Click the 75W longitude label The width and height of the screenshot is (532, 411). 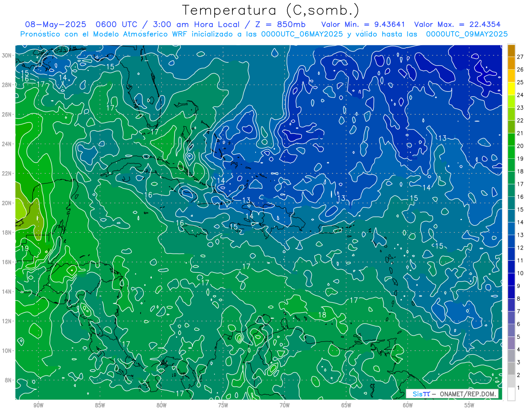click(x=223, y=405)
